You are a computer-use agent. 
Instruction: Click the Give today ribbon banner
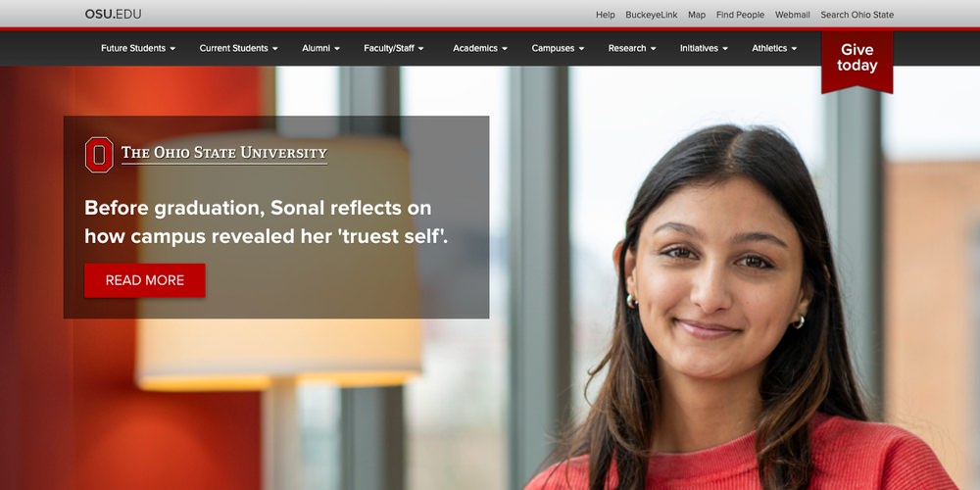(857, 61)
